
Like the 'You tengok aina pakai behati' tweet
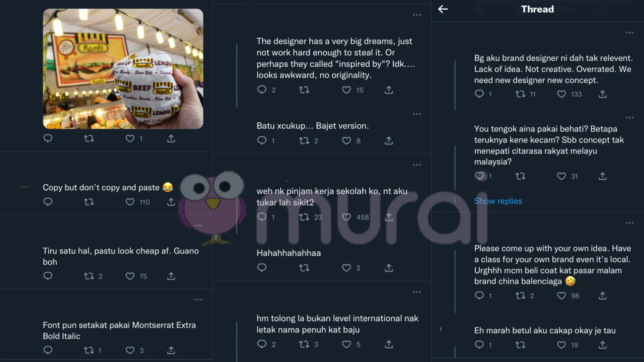pyautogui.click(x=561, y=176)
